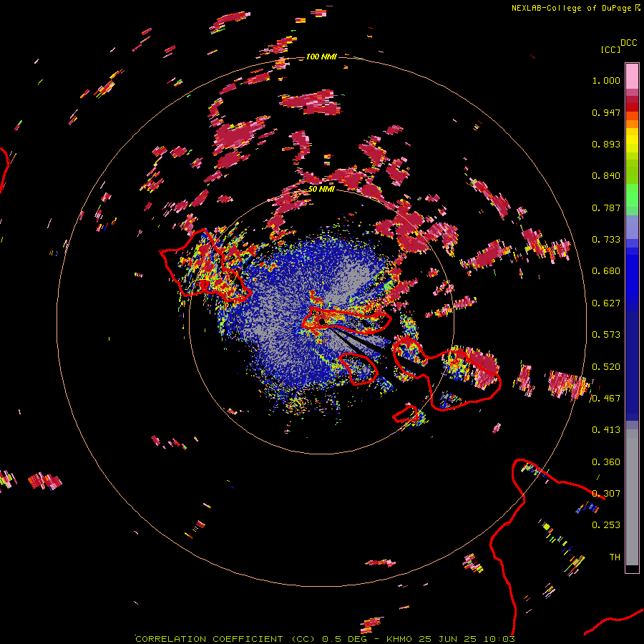Click the 0.733 color scale value
This screenshot has height=644, width=644.
tap(606, 240)
